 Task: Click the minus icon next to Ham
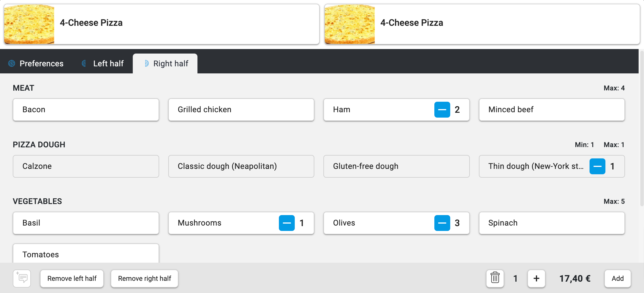point(442,110)
